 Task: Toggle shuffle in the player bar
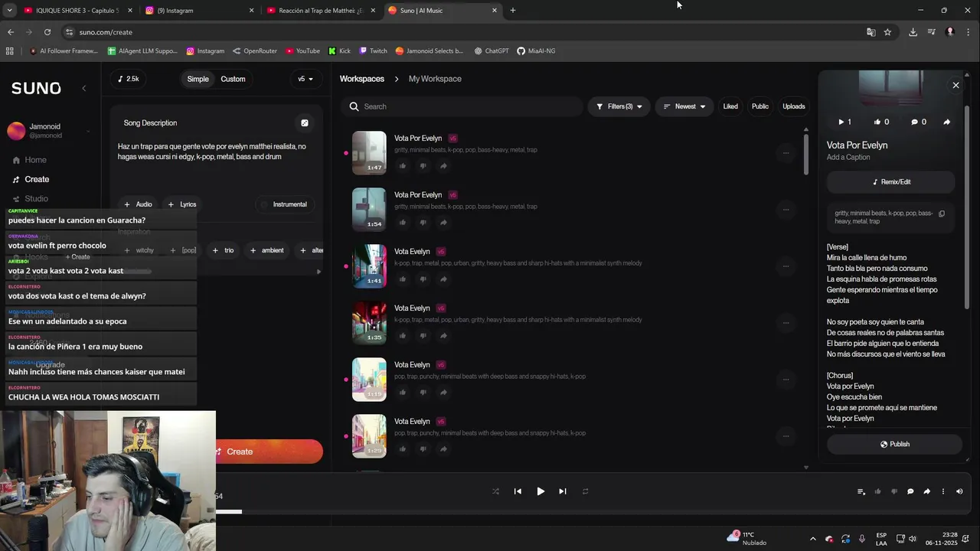tap(495, 491)
